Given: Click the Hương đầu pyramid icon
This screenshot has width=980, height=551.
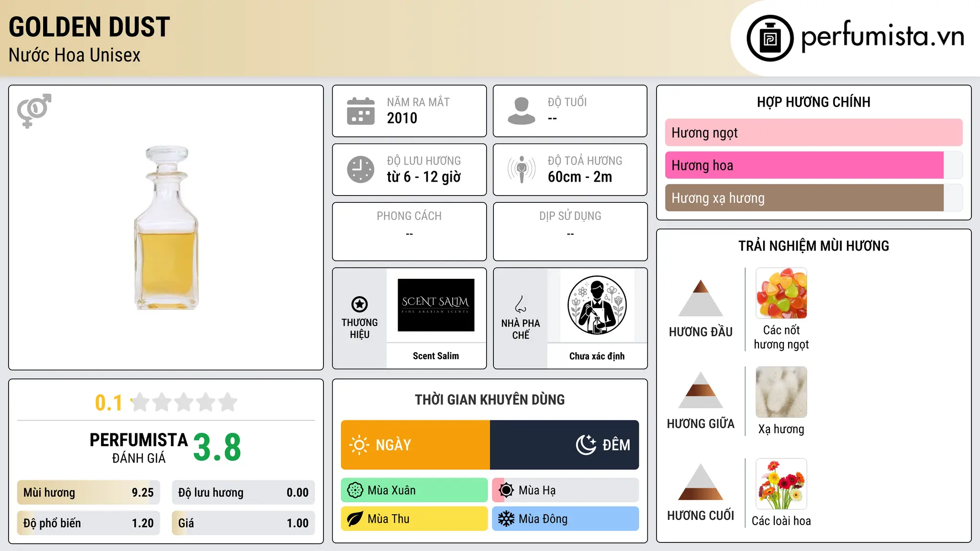Looking at the screenshot, I should (x=701, y=298).
